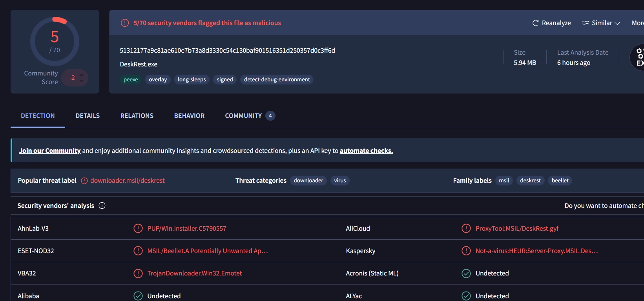Click the AhnLab-V3 vendor name
The image size is (644, 301).
33,228
